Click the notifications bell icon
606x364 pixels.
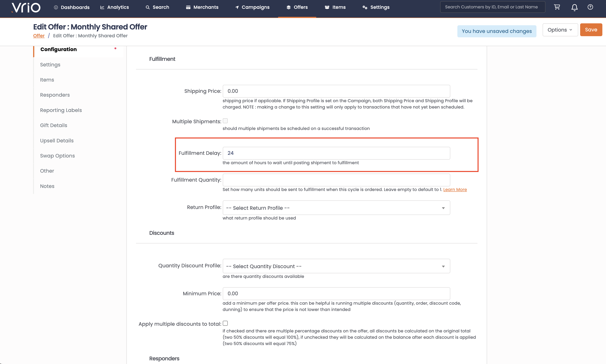574,7
